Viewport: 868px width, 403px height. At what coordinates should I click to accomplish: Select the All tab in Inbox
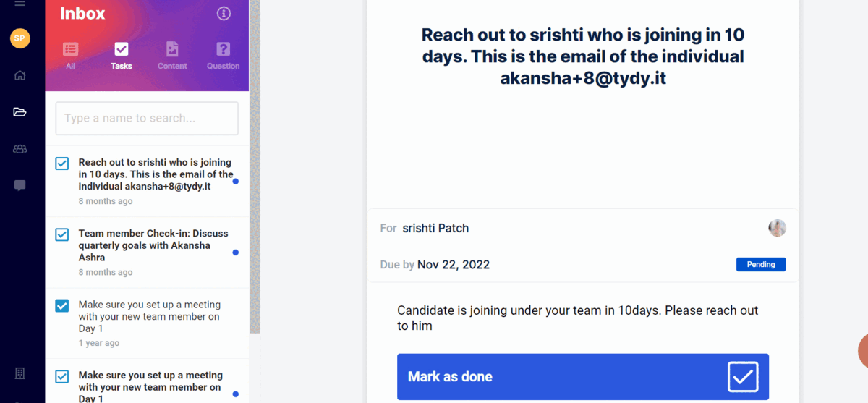tap(70, 56)
